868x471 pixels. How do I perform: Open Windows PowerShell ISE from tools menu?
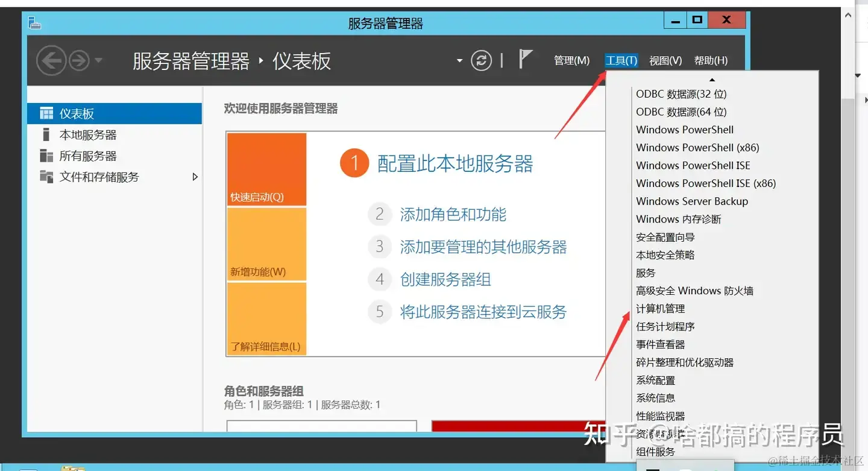point(693,165)
